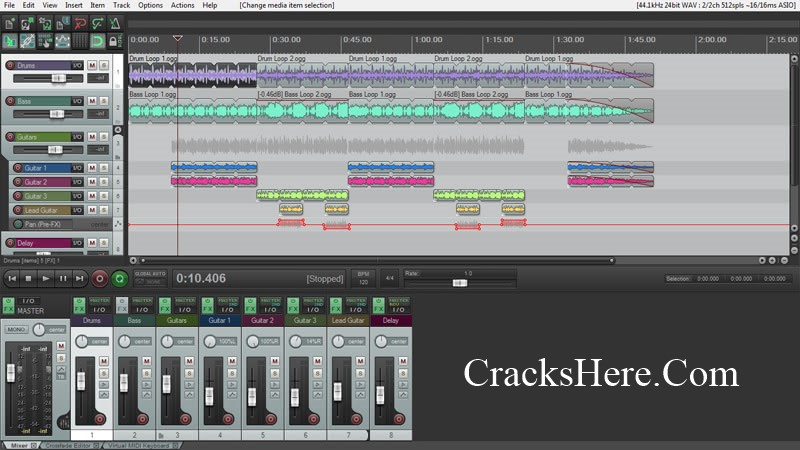Open Guitar 3 I/O routing in track panel
The image size is (800, 450).
pos(77,196)
